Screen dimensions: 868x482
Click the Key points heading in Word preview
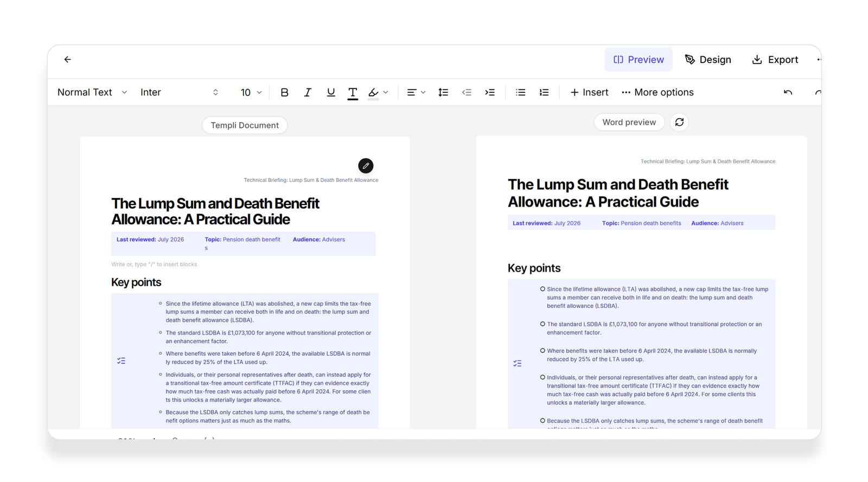pyautogui.click(x=534, y=268)
